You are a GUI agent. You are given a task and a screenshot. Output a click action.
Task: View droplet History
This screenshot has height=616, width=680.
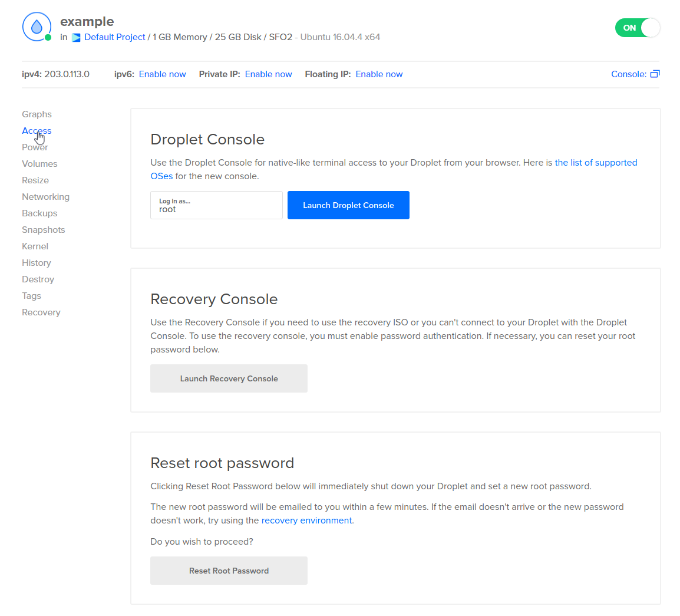[37, 262]
